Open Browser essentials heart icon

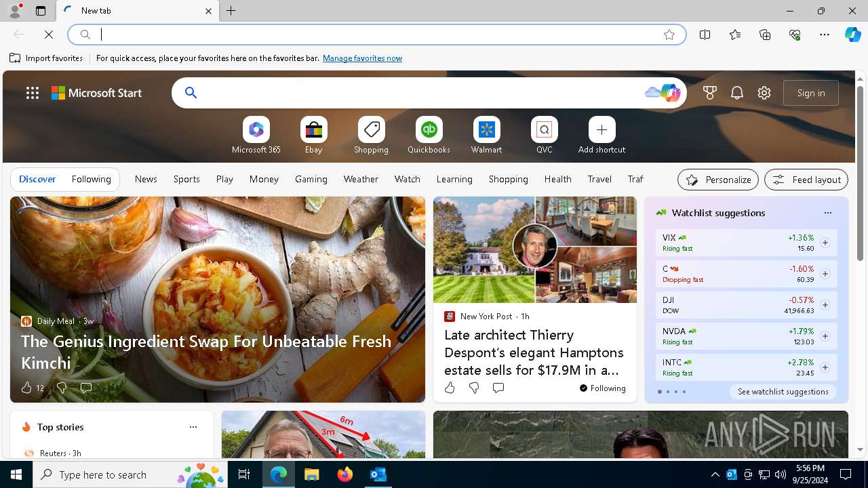[795, 35]
